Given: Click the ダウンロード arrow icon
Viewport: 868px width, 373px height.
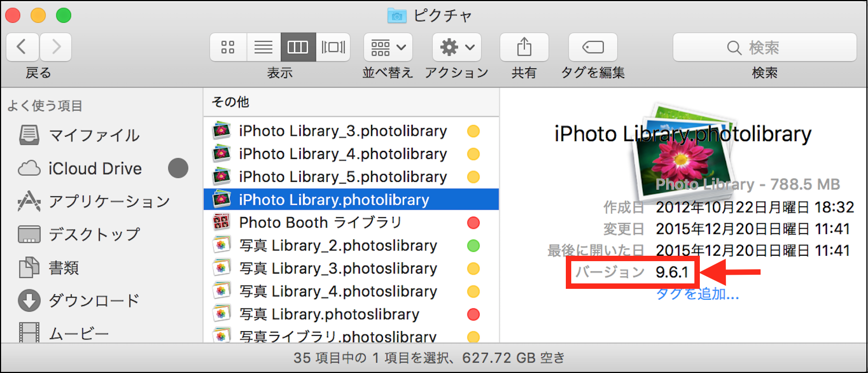Looking at the screenshot, I should click(29, 300).
